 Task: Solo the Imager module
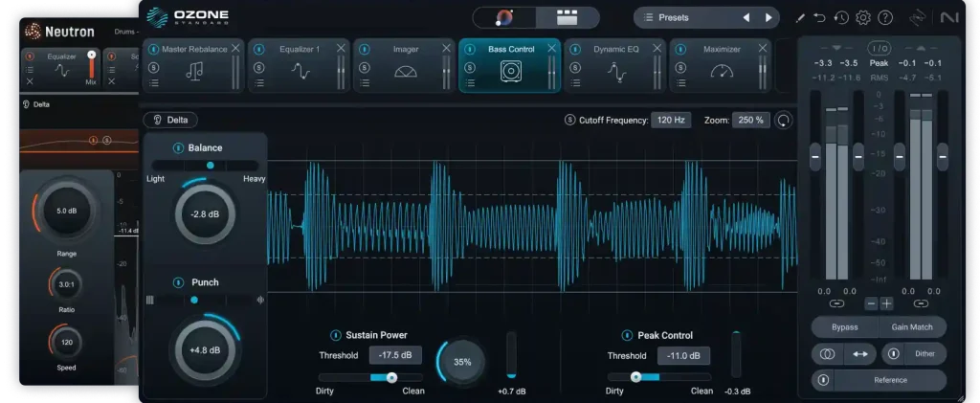[x=364, y=67]
